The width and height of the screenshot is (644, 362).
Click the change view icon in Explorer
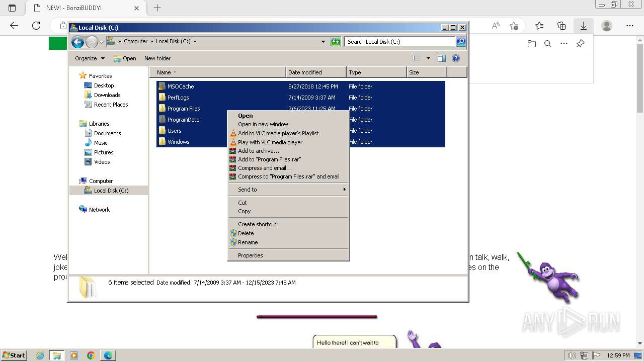coord(416,58)
